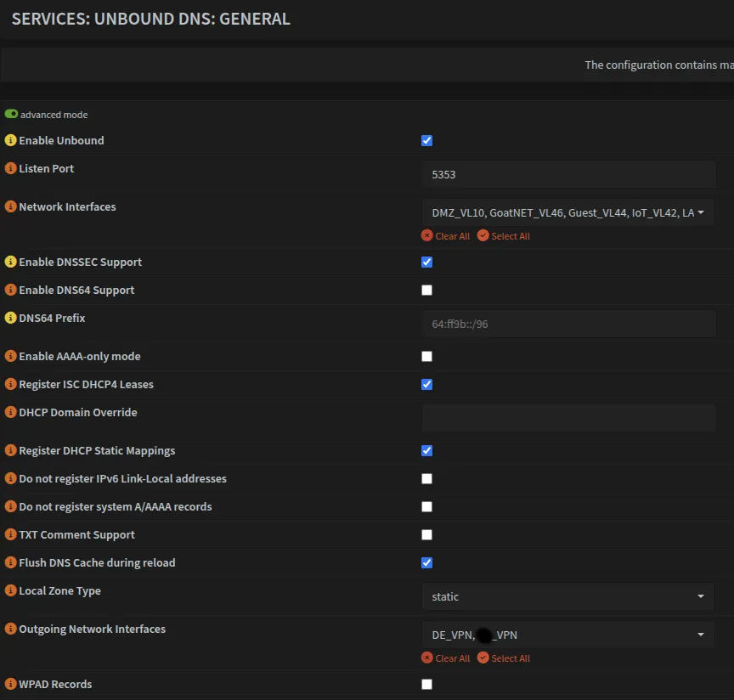734x700 pixels.
Task: Open the Network Interfaces dropdown
Action: pyautogui.click(x=567, y=212)
